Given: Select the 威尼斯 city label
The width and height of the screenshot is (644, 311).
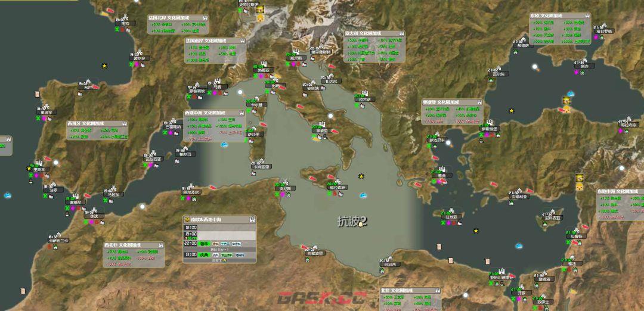Looking at the screenshot, I should [x=296, y=58].
